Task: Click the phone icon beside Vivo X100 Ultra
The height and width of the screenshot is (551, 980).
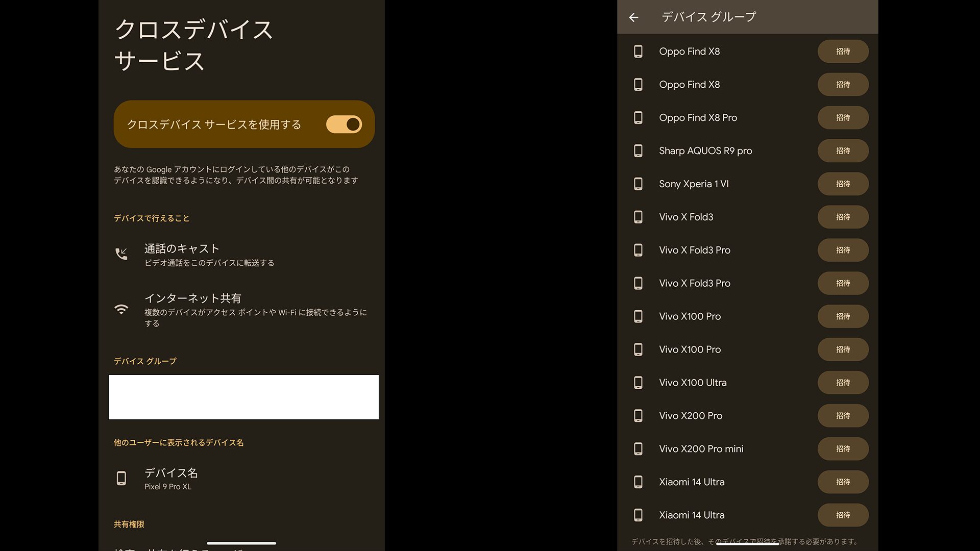Action: tap(638, 383)
